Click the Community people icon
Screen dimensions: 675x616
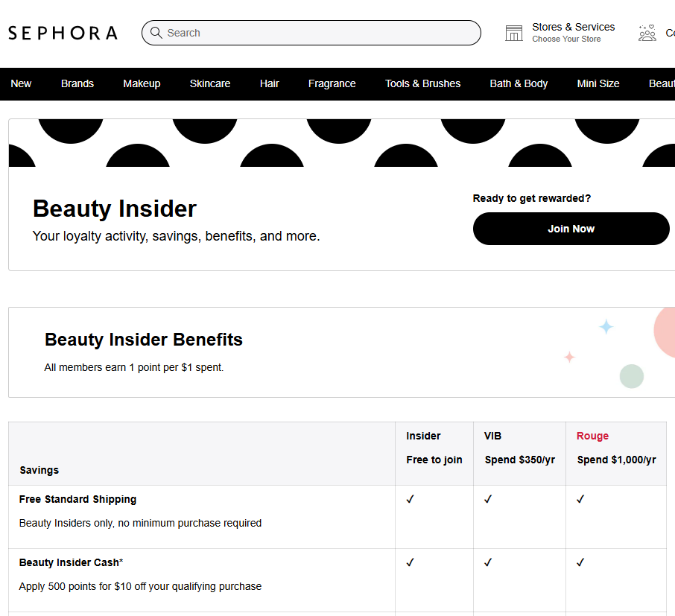coord(647,33)
